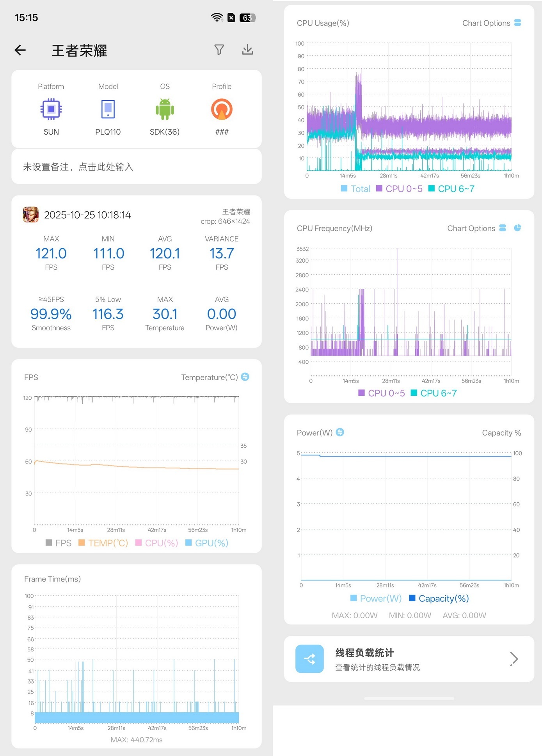Toggle FPS series in chart legend
This screenshot has width=542, height=756.
[x=59, y=543]
